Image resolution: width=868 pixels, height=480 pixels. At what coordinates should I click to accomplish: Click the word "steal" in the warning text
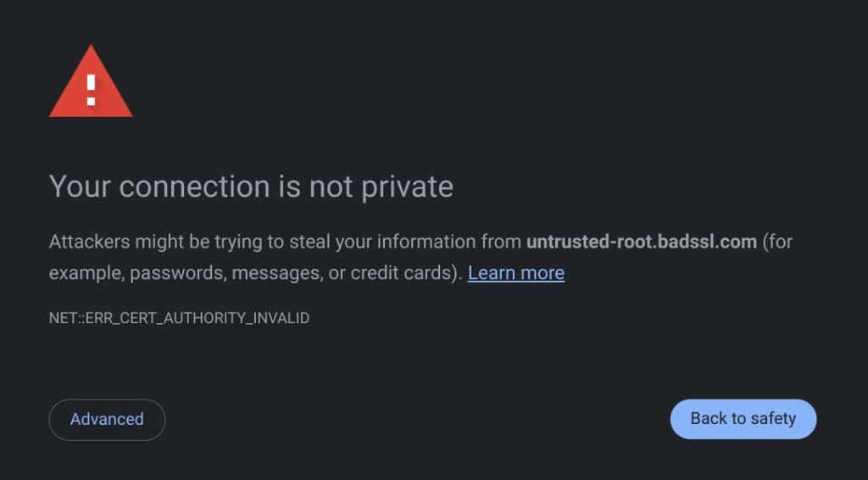pos(309,242)
